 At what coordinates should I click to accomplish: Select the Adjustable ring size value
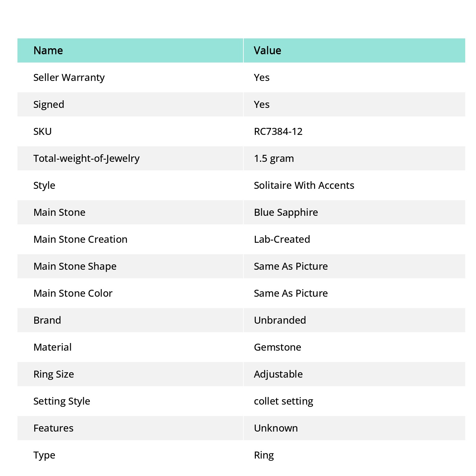tap(278, 374)
